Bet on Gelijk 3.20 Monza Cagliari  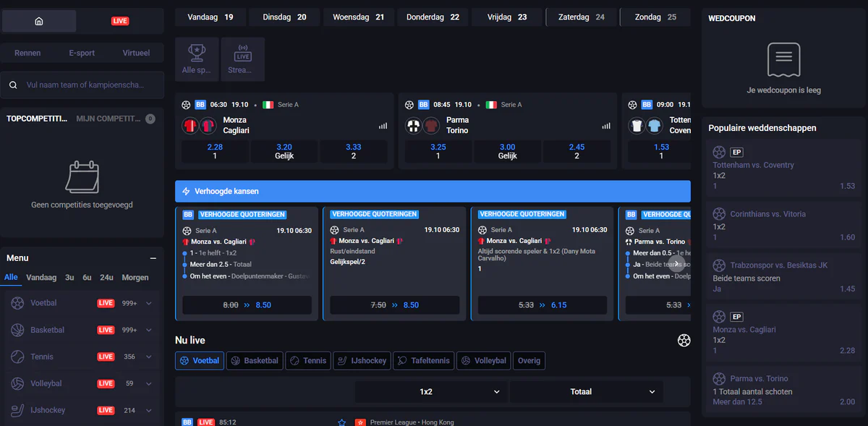click(284, 151)
